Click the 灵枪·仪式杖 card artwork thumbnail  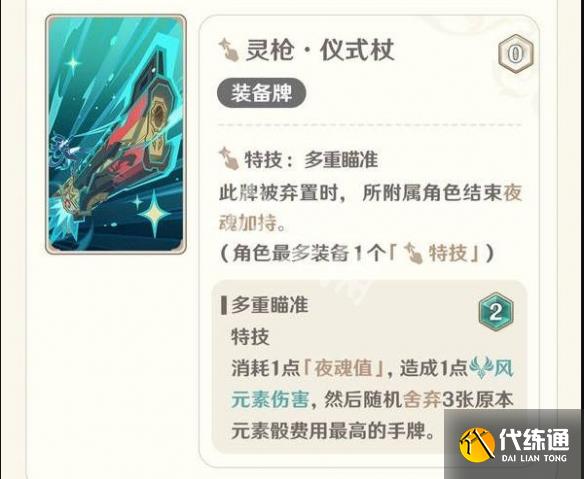click(116, 134)
